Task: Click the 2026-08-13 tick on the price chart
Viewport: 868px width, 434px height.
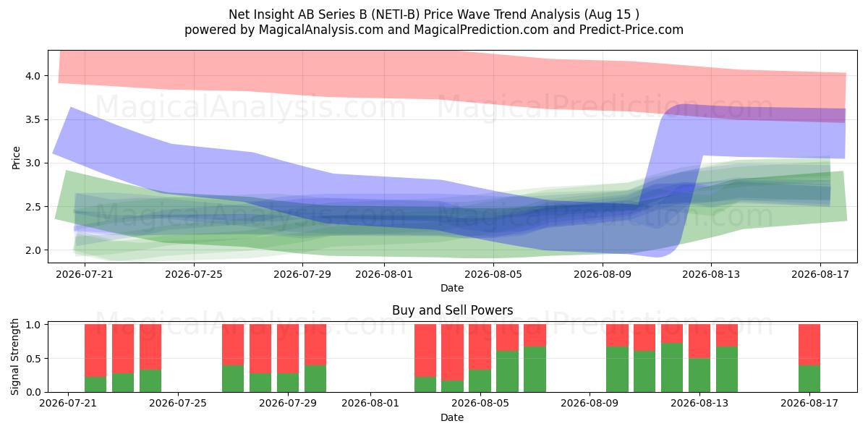Action: [711, 274]
